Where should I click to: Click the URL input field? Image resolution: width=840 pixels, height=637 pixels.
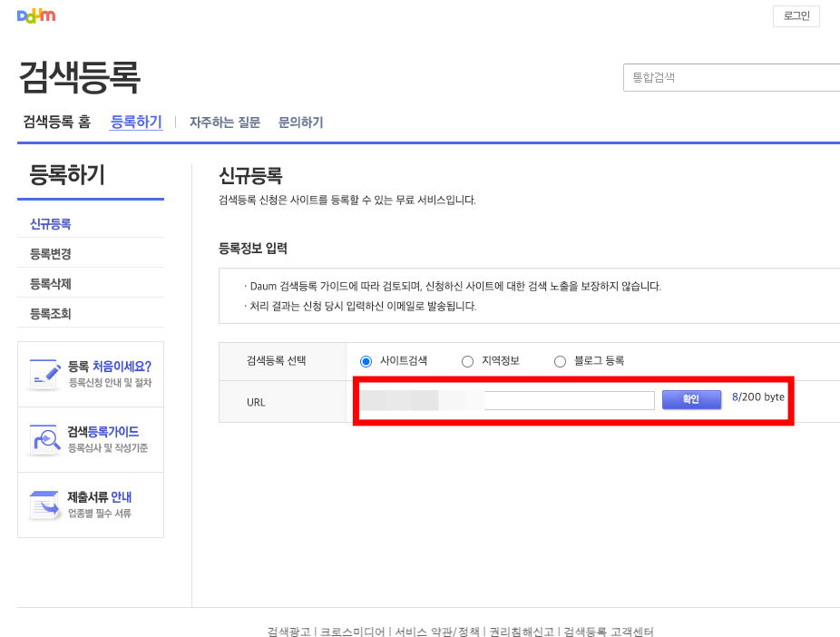507,400
